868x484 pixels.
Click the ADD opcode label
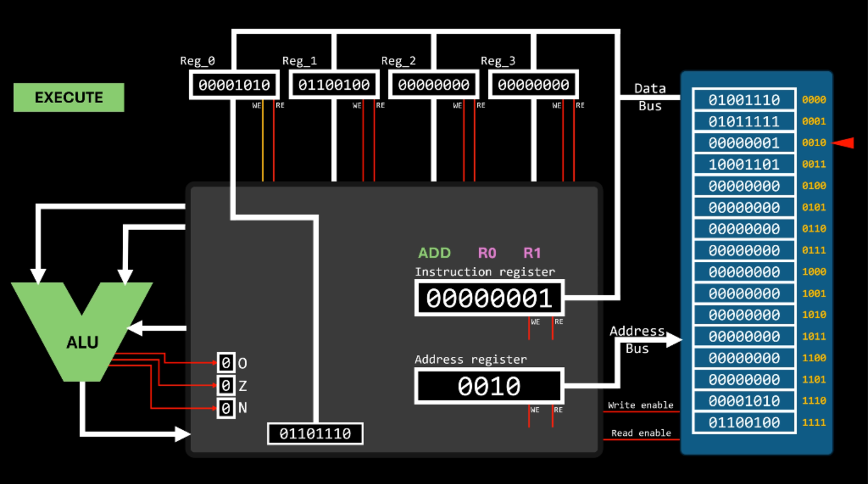coord(434,253)
